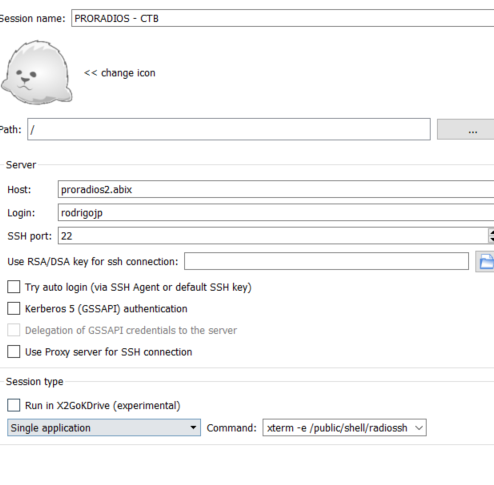
Task: Click the Command text xterm -e /public/shell/radiossh
Action: (337, 428)
